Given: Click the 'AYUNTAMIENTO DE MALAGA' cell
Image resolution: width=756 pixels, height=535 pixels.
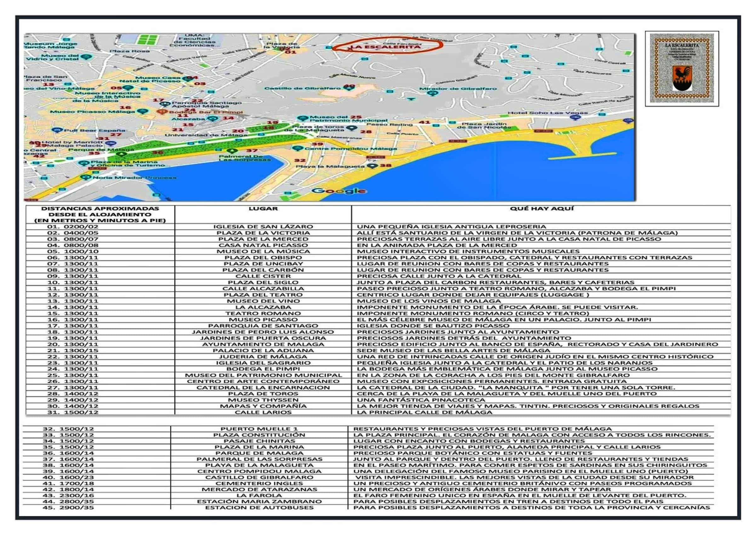Looking at the screenshot, I should (x=263, y=344).
